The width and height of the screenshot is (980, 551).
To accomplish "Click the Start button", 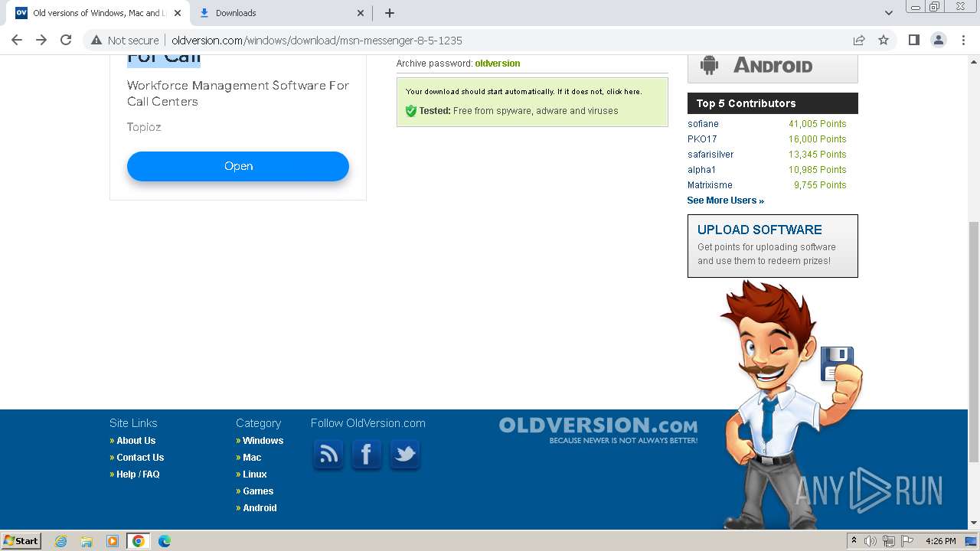I will pos(21,541).
